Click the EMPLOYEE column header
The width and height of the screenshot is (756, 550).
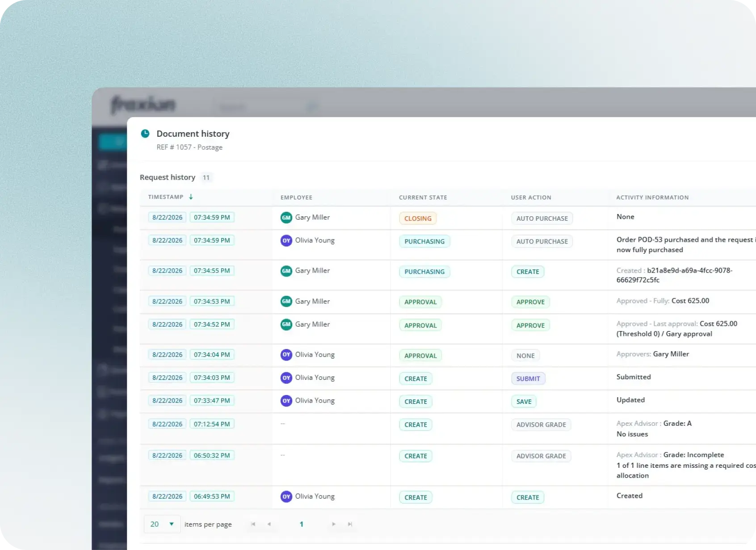(296, 197)
